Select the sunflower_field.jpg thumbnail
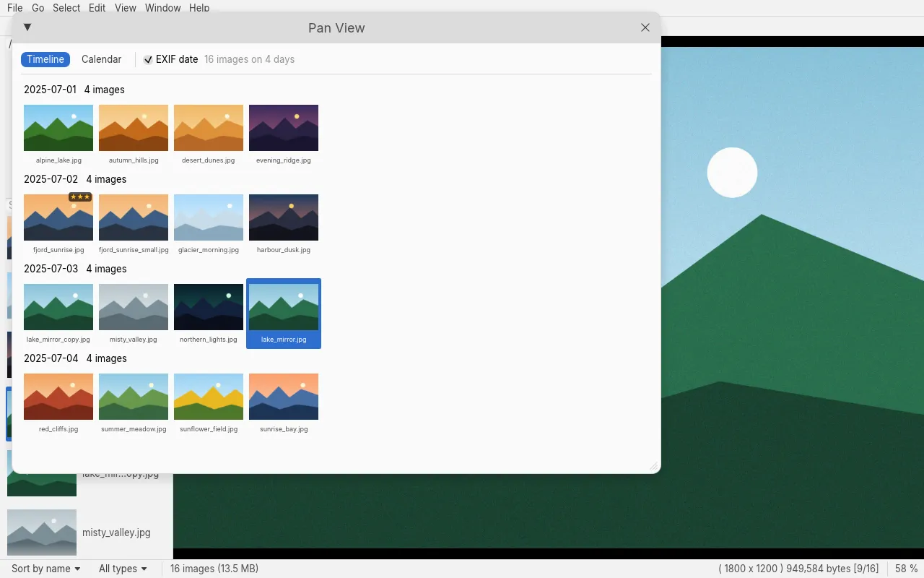 tap(209, 397)
